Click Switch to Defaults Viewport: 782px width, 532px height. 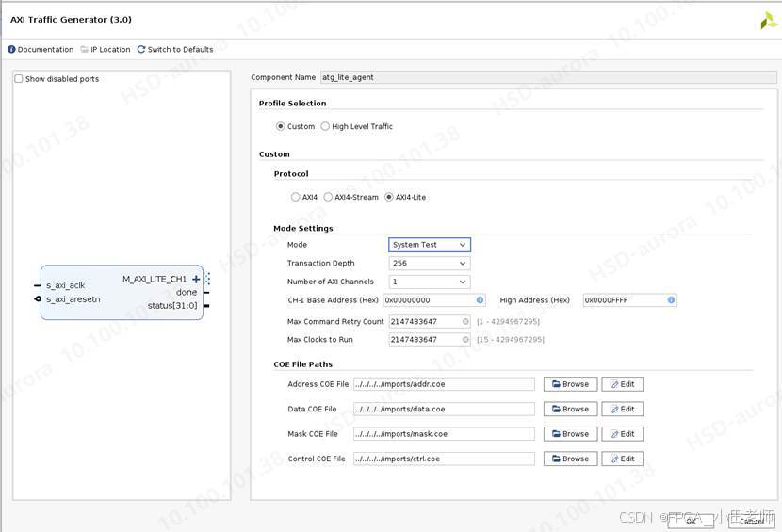coord(175,49)
